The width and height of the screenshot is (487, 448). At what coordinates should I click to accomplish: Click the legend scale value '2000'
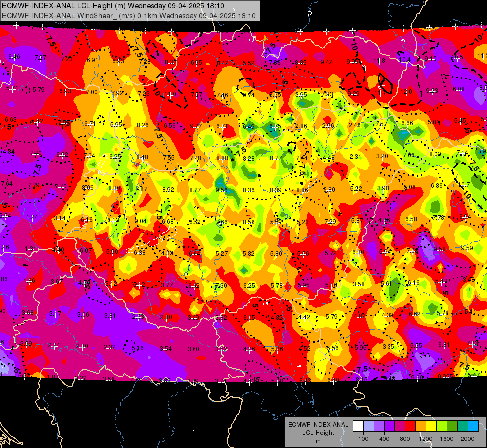pyautogui.click(x=467, y=439)
